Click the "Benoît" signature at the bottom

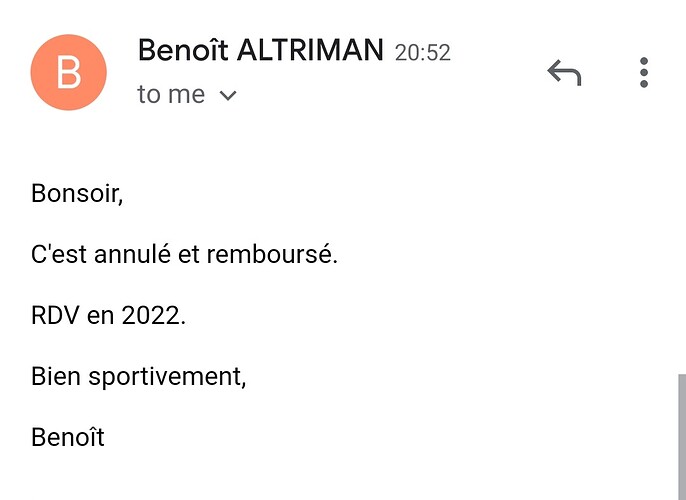(68, 437)
